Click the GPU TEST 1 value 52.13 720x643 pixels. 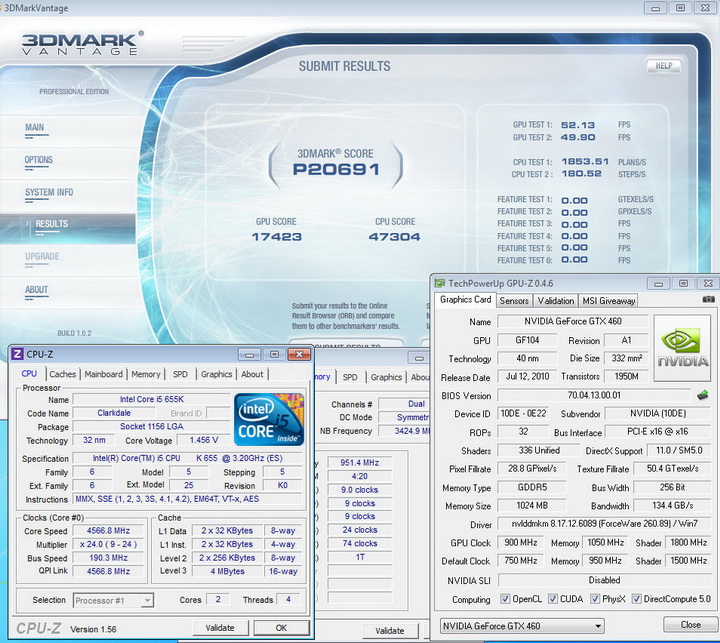(x=578, y=125)
